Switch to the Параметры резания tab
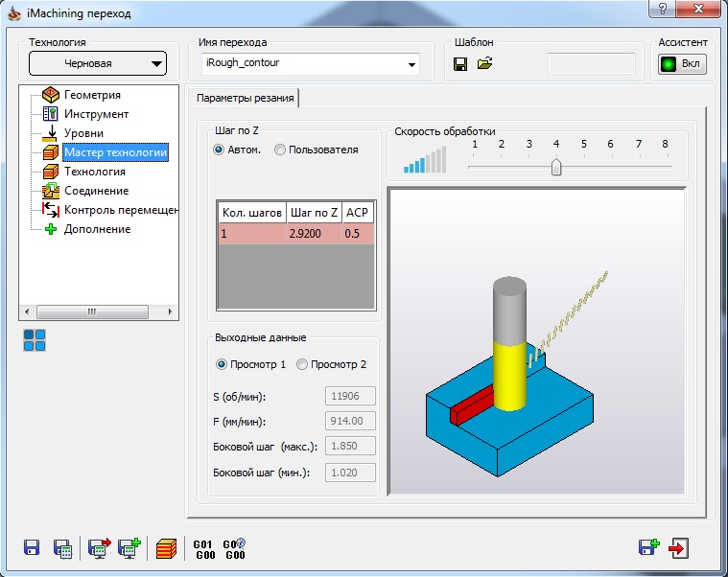This screenshot has width=728, height=577. pyautogui.click(x=245, y=98)
